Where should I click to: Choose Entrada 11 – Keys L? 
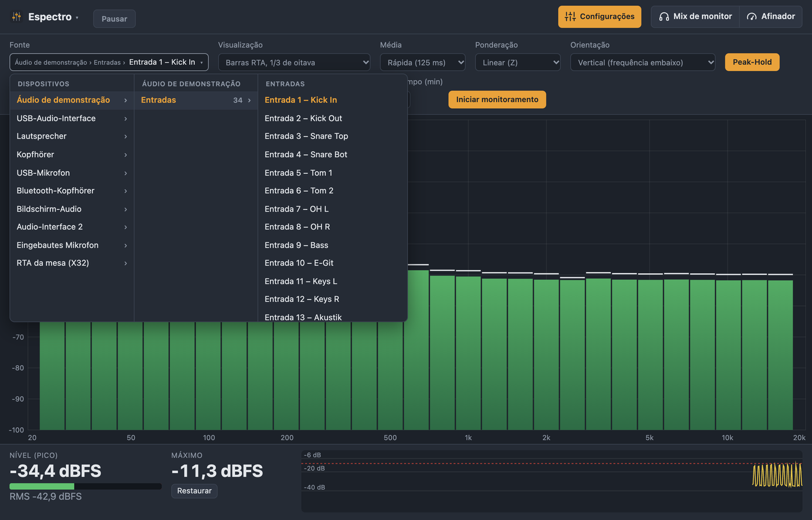point(332,281)
